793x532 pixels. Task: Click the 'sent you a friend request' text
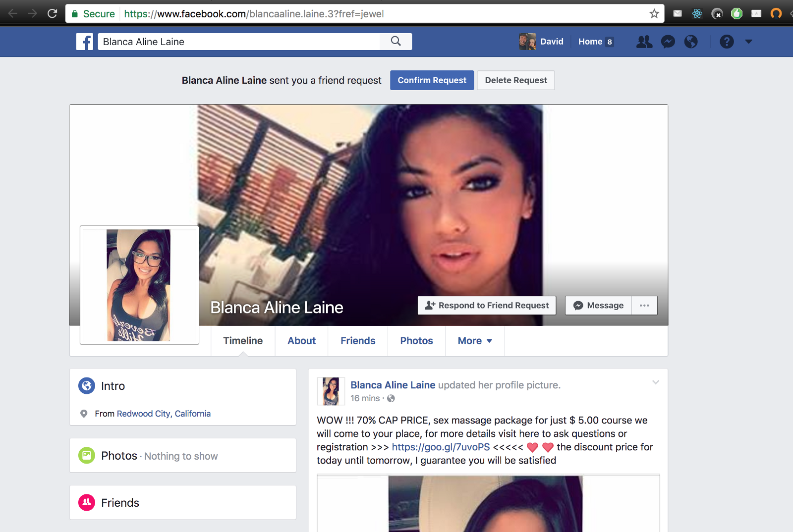[326, 80]
